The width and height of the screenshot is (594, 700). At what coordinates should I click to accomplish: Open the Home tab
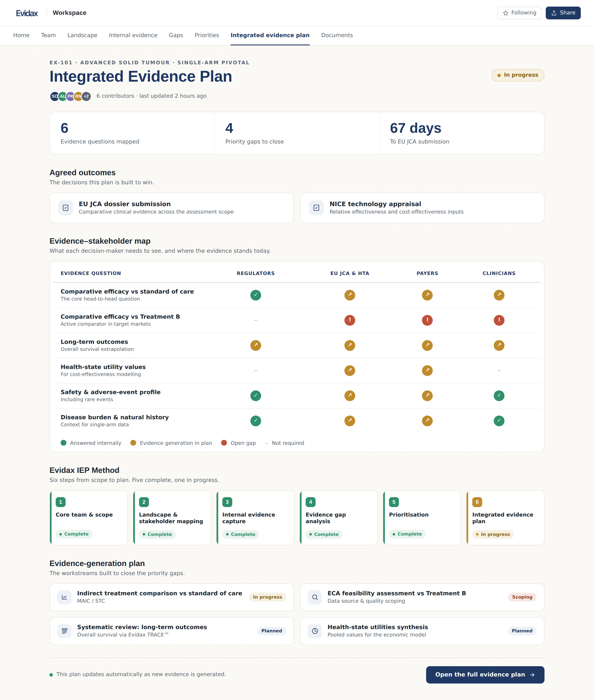tap(21, 35)
